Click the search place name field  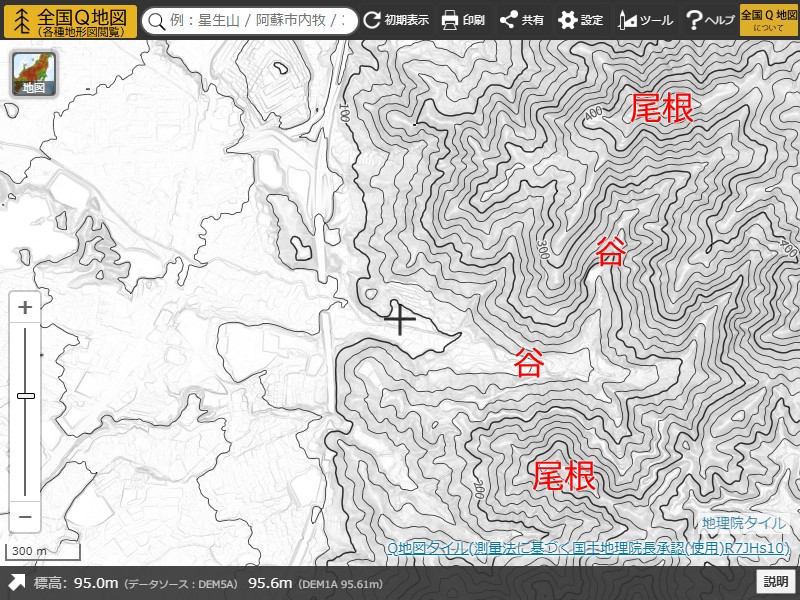[x=262, y=21]
